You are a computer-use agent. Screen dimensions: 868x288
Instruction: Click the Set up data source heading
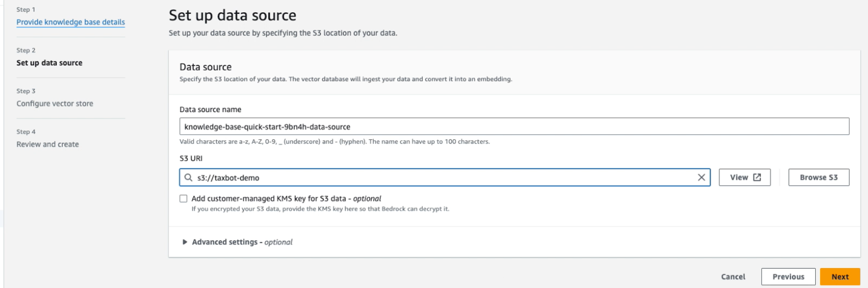click(233, 15)
